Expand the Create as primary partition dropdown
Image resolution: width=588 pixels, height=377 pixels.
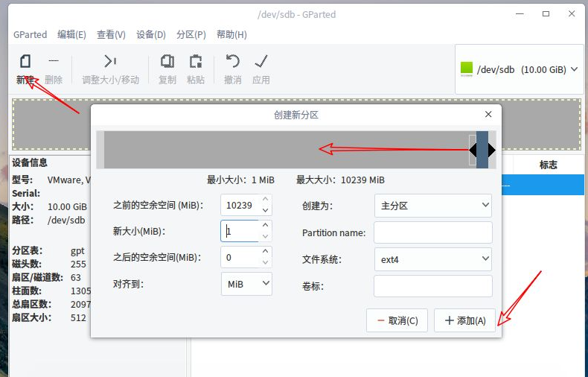click(x=432, y=205)
